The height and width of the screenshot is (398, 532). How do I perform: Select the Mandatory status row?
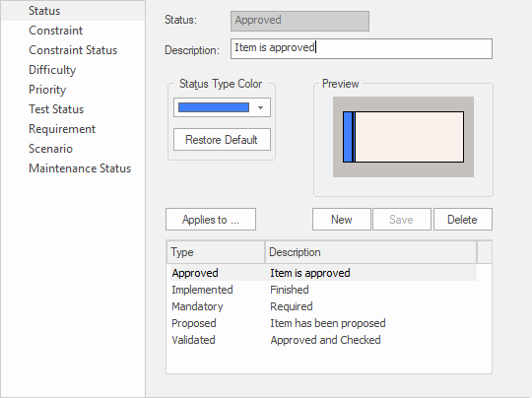pyautogui.click(x=323, y=306)
